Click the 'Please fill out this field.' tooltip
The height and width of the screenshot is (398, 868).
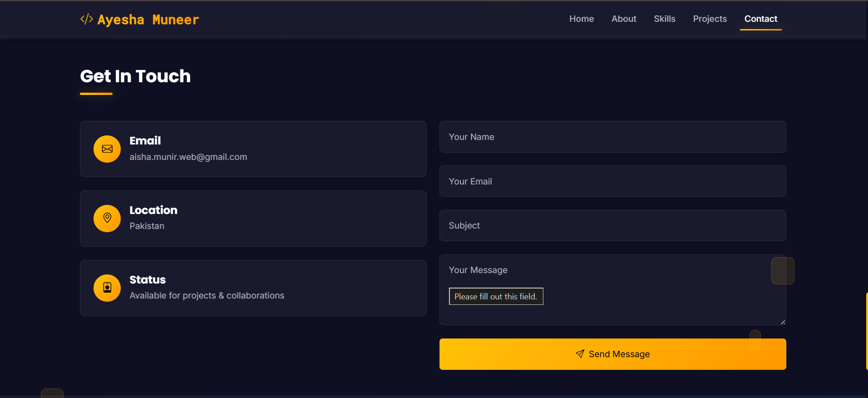click(496, 296)
